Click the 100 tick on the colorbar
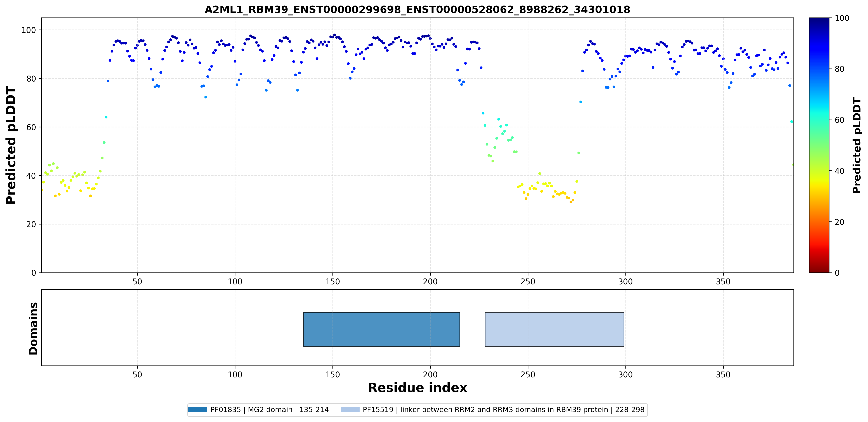Viewport: 868px width, 422px height. point(842,18)
